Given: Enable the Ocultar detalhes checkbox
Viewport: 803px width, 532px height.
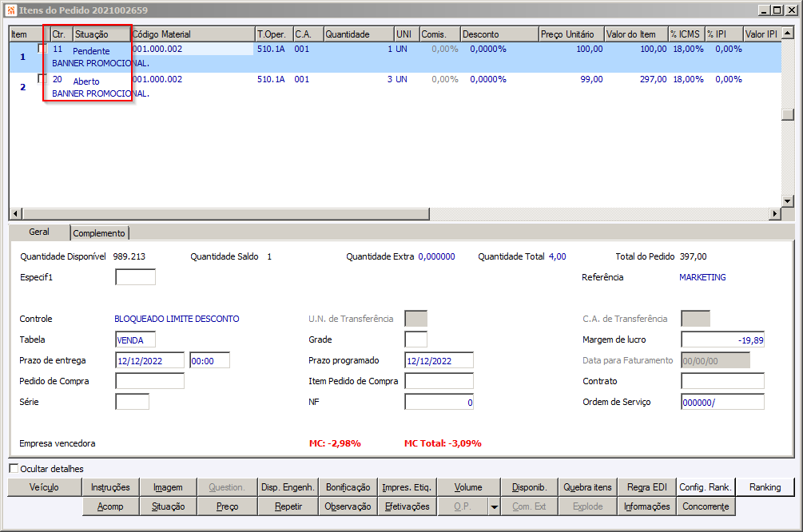Looking at the screenshot, I should (14, 469).
